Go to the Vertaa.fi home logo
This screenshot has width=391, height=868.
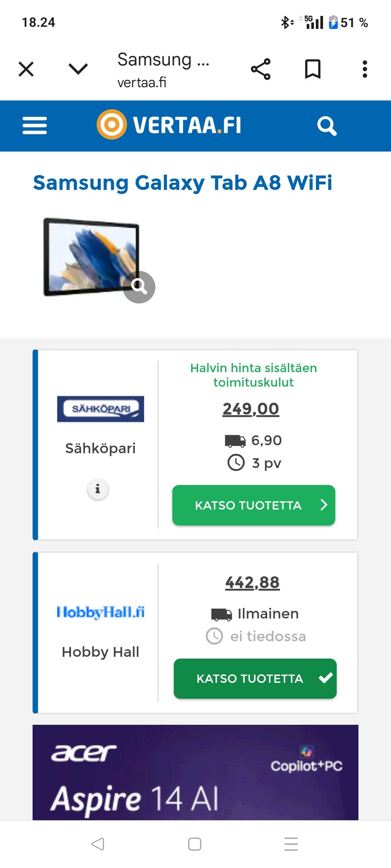pyautogui.click(x=169, y=125)
